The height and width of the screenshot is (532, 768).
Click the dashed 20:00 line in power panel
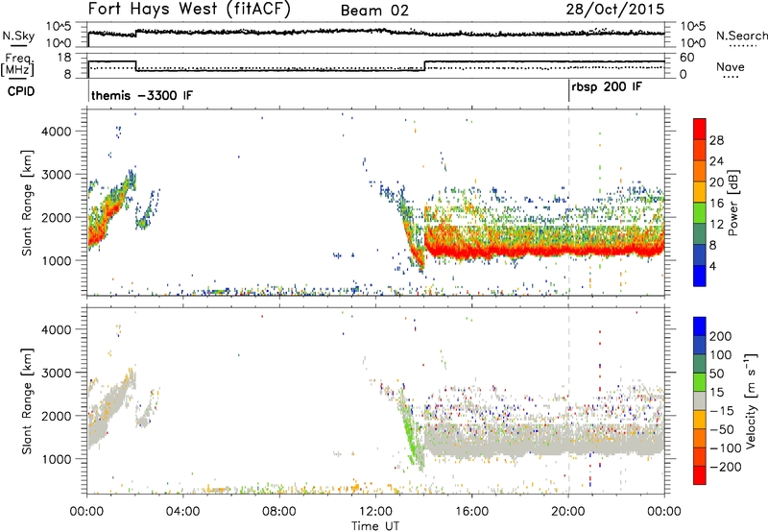pyautogui.click(x=568, y=203)
